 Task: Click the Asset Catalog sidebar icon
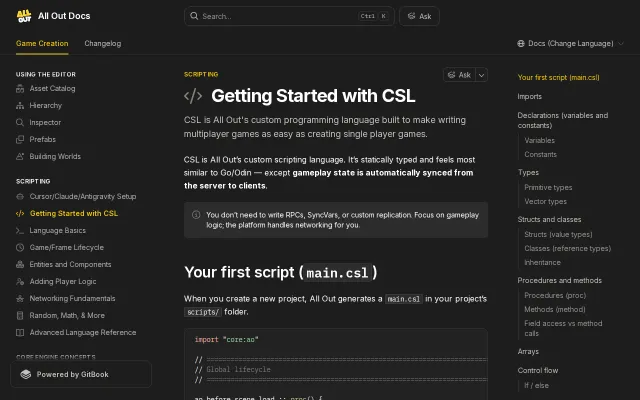click(20, 89)
